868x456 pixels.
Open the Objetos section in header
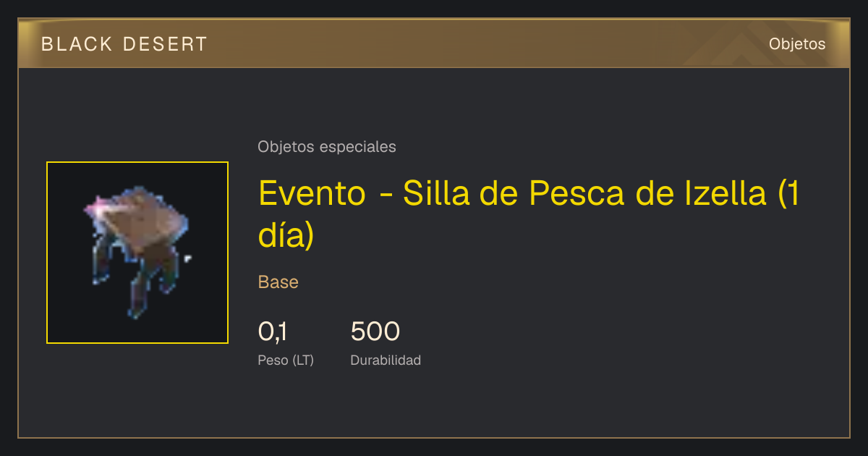(x=797, y=44)
